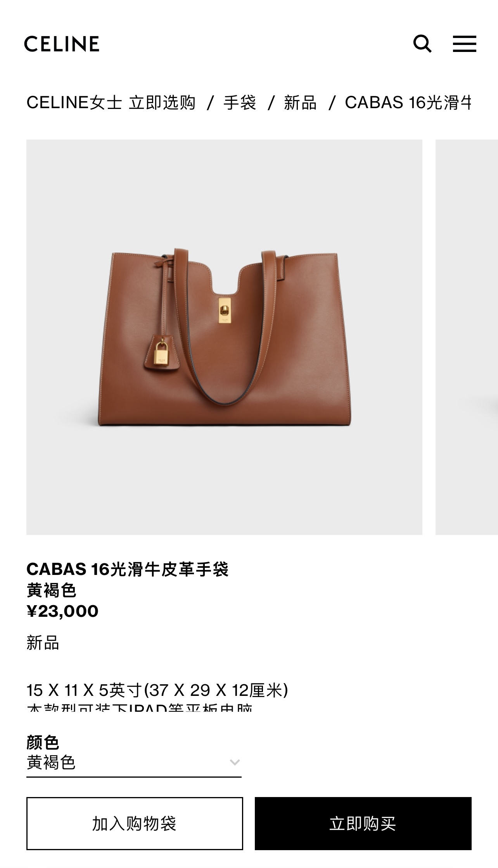Open the 手袋 breadcrumb link
Screen dimensions: 498x868
[x=240, y=103]
